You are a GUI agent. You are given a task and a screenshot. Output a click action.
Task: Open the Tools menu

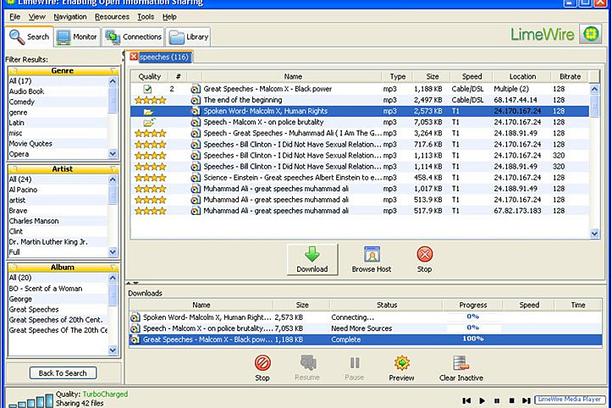(146, 17)
